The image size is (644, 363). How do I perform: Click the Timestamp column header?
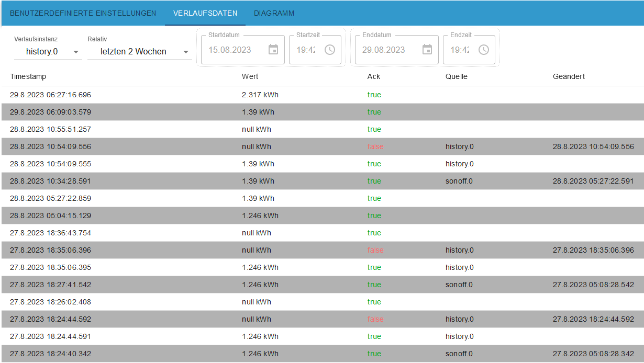tap(28, 76)
